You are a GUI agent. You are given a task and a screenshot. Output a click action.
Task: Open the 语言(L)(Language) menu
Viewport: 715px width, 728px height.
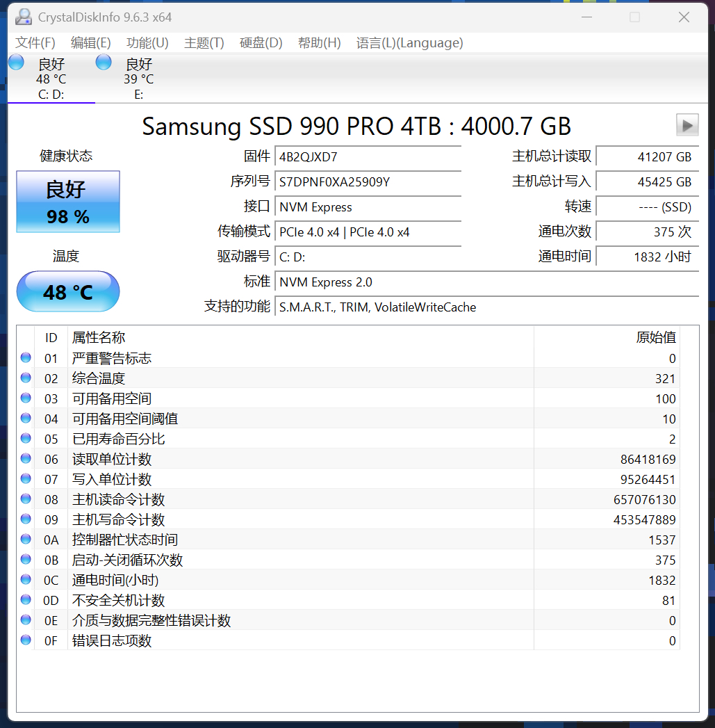coord(409,42)
